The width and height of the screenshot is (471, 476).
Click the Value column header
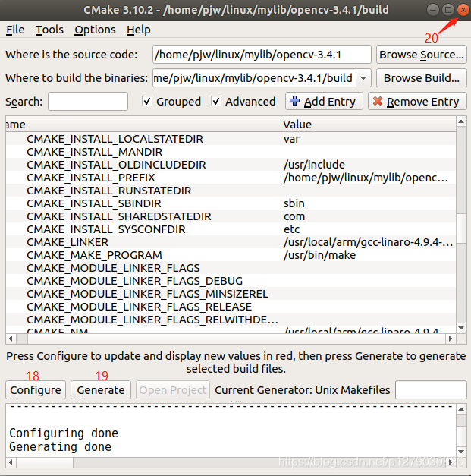tap(368, 125)
